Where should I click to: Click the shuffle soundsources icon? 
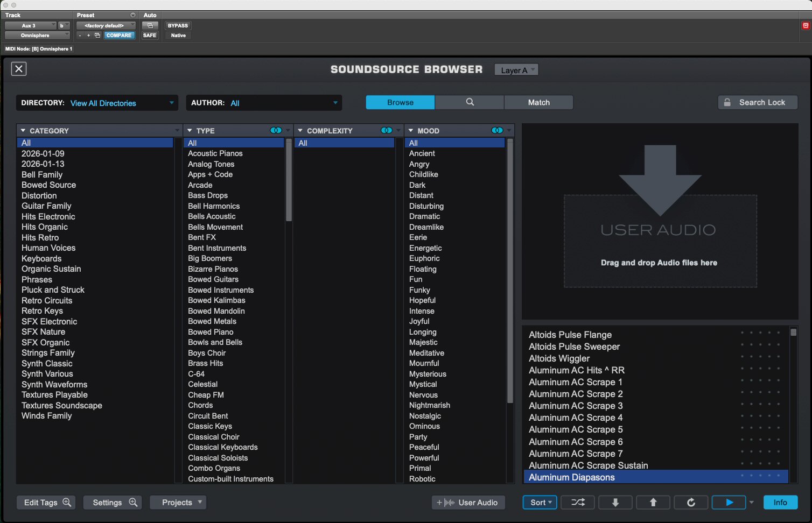[x=578, y=503]
